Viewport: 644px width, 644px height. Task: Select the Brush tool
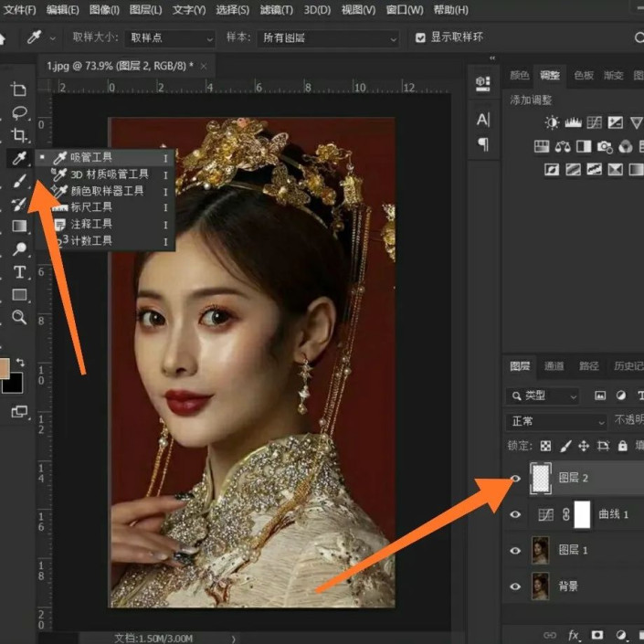tap(19, 181)
